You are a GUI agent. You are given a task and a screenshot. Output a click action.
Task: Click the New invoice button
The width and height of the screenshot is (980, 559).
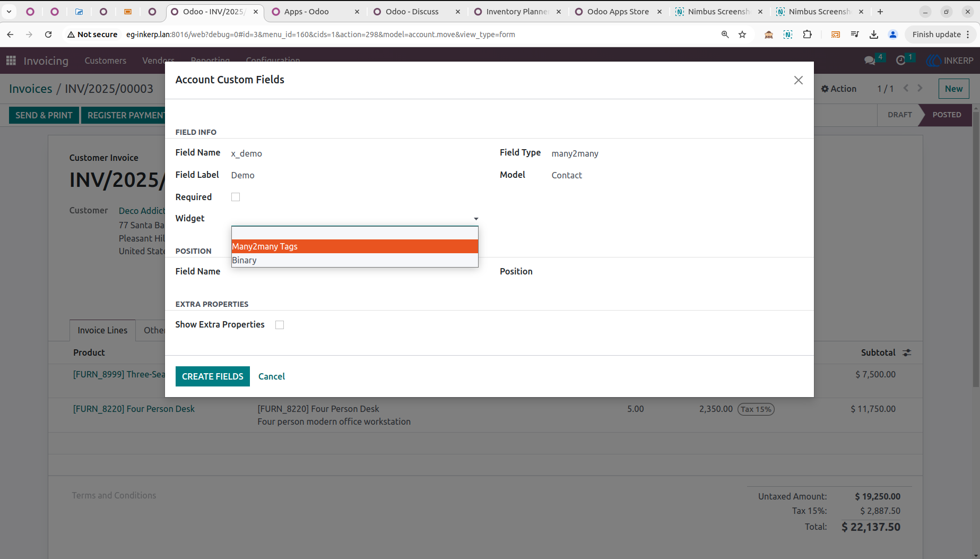953,89
